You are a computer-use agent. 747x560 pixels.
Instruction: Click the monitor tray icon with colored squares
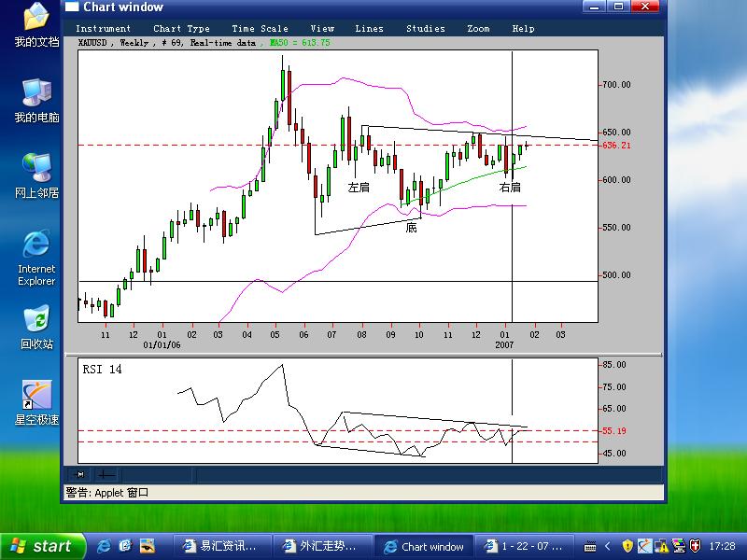tap(679, 546)
